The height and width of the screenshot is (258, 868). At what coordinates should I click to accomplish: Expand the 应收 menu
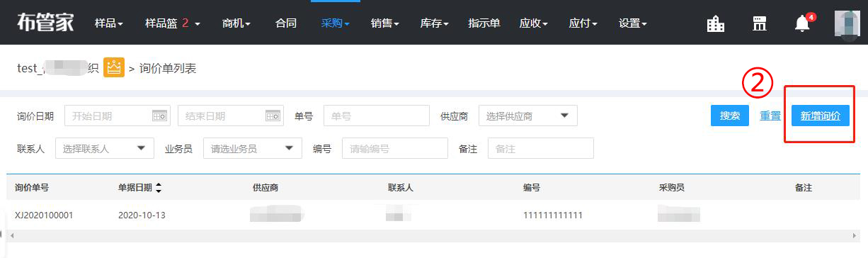(534, 23)
